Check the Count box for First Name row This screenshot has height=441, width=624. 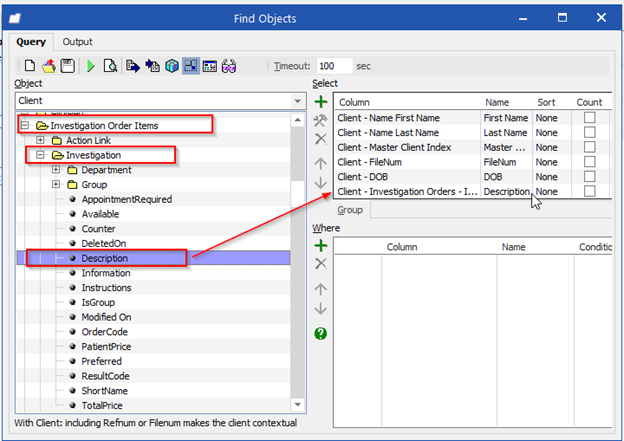(x=589, y=118)
